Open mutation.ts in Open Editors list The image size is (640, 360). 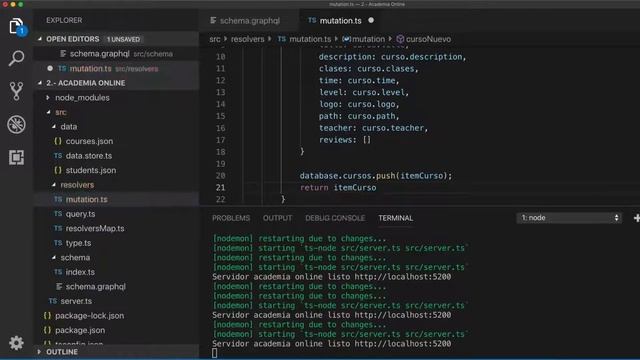coord(116,69)
